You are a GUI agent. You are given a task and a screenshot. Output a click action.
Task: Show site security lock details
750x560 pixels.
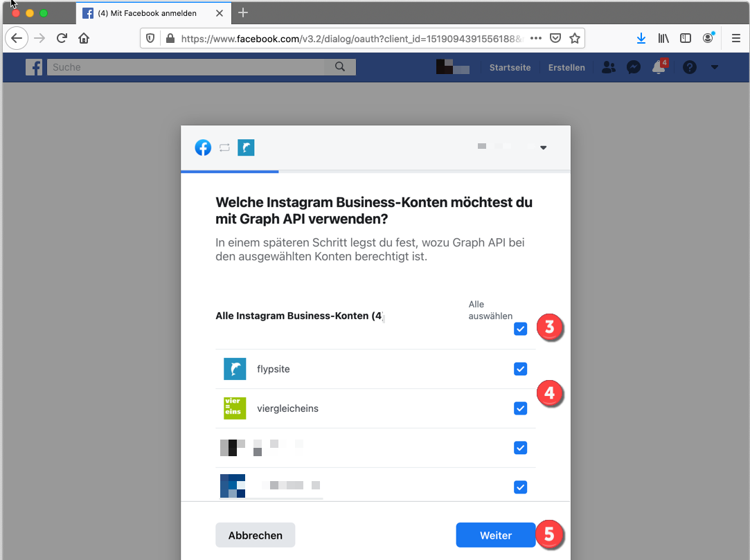[x=170, y=38]
